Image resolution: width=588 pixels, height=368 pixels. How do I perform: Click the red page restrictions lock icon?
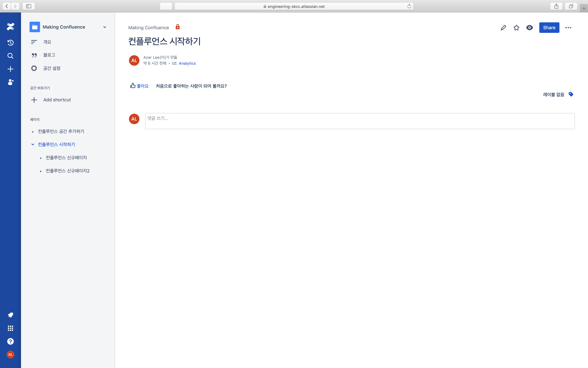pos(178,27)
